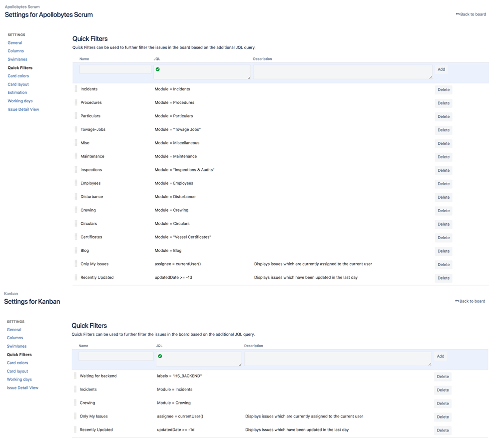Click the drag handle for the Procedures filter
The image size is (499, 448).
click(76, 102)
